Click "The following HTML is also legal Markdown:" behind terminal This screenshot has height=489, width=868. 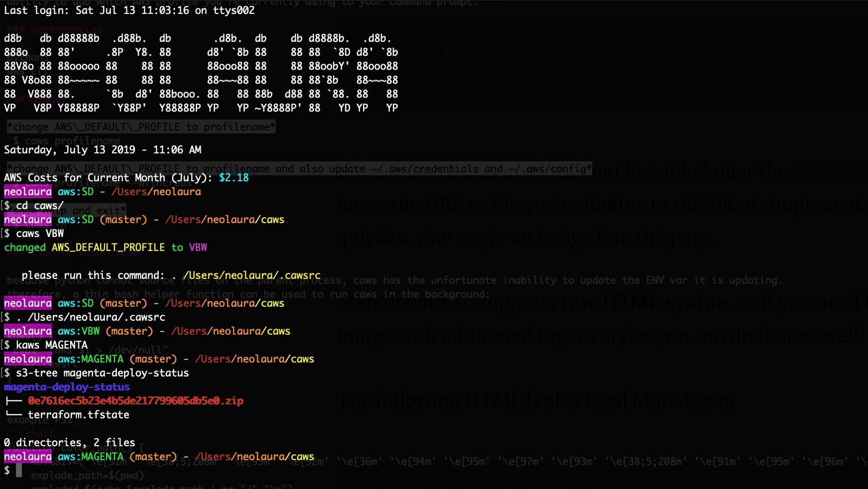click(537, 400)
